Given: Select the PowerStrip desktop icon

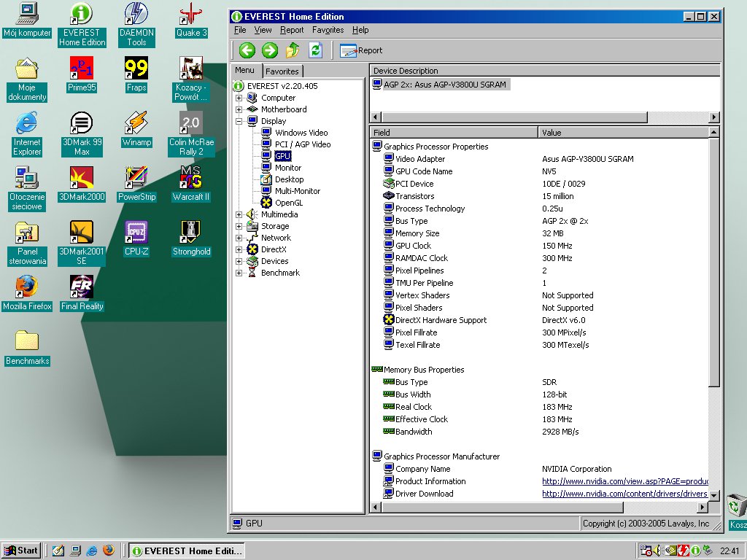Looking at the screenshot, I should [x=136, y=183].
